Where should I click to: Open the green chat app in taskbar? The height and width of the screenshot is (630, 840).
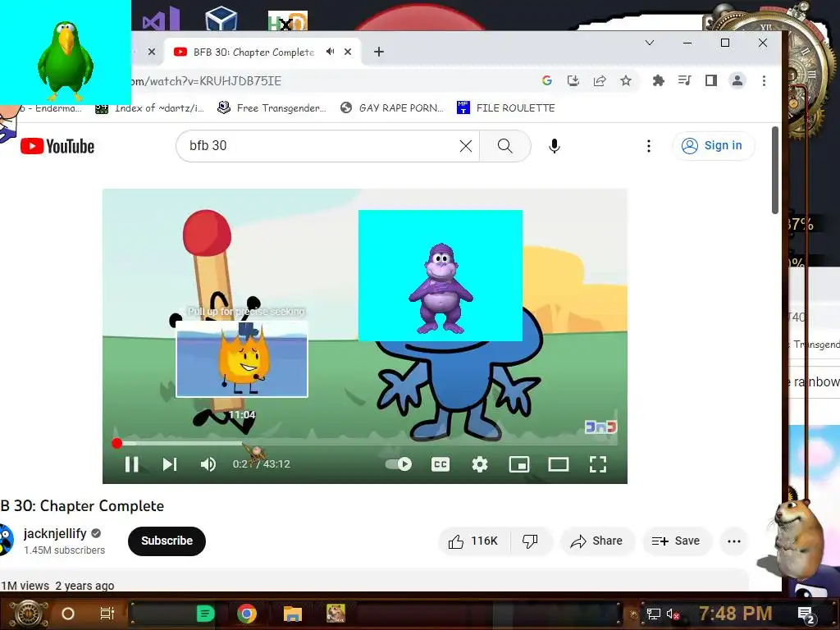click(x=205, y=613)
